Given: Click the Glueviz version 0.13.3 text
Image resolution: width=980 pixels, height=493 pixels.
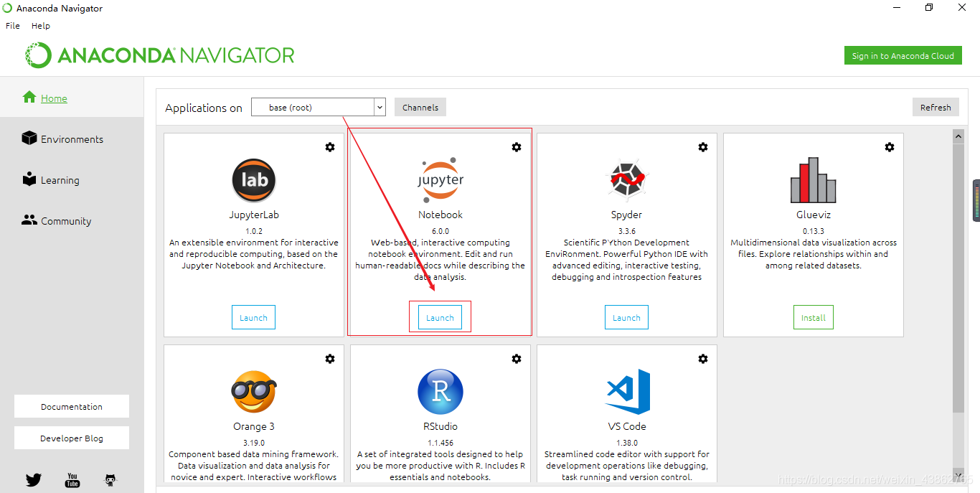Looking at the screenshot, I should coord(814,231).
